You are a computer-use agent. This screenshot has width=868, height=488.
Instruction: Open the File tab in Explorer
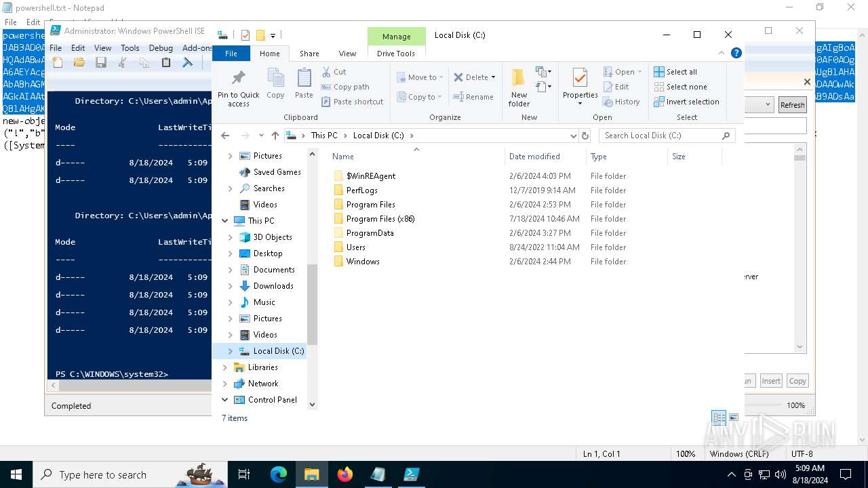pyautogui.click(x=231, y=54)
